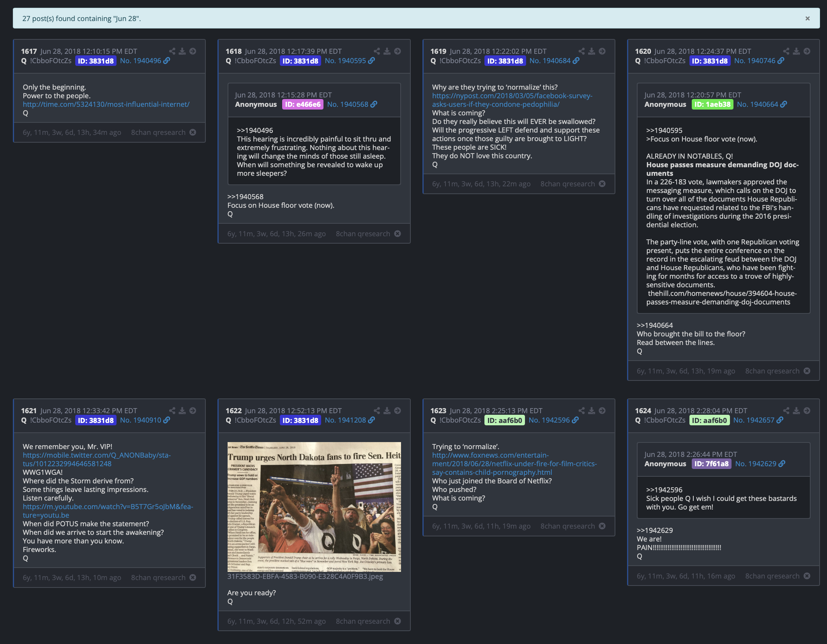
Task: Click circled-x icon beside 8chan qresearch on post 1619
Action: [x=602, y=184]
